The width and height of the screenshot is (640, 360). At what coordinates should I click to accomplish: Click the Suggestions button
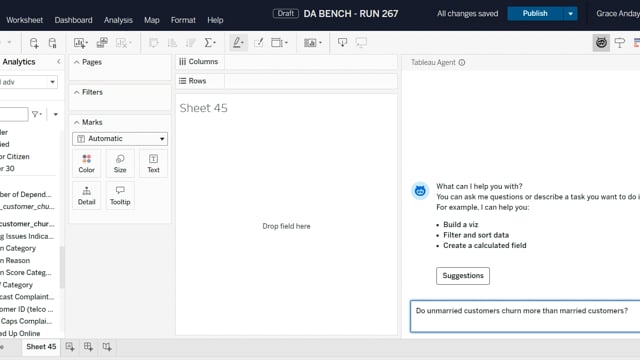tap(463, 276)
